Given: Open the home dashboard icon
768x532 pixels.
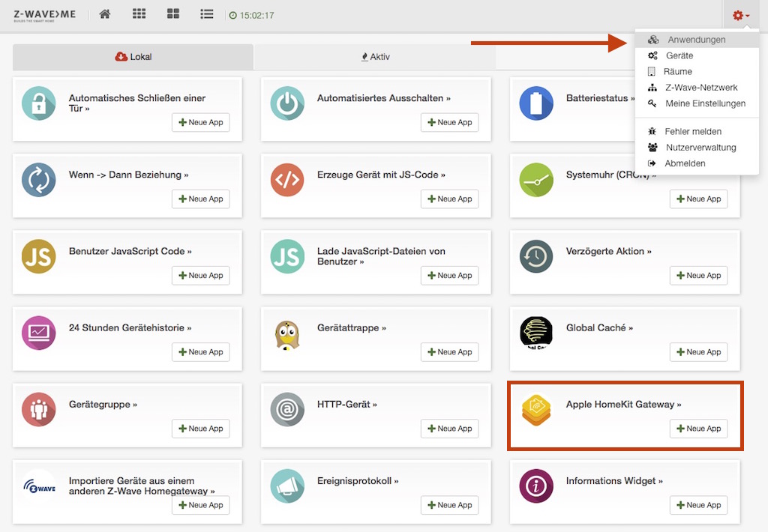Looking at the screenshot, I should [x=105, y=14].
